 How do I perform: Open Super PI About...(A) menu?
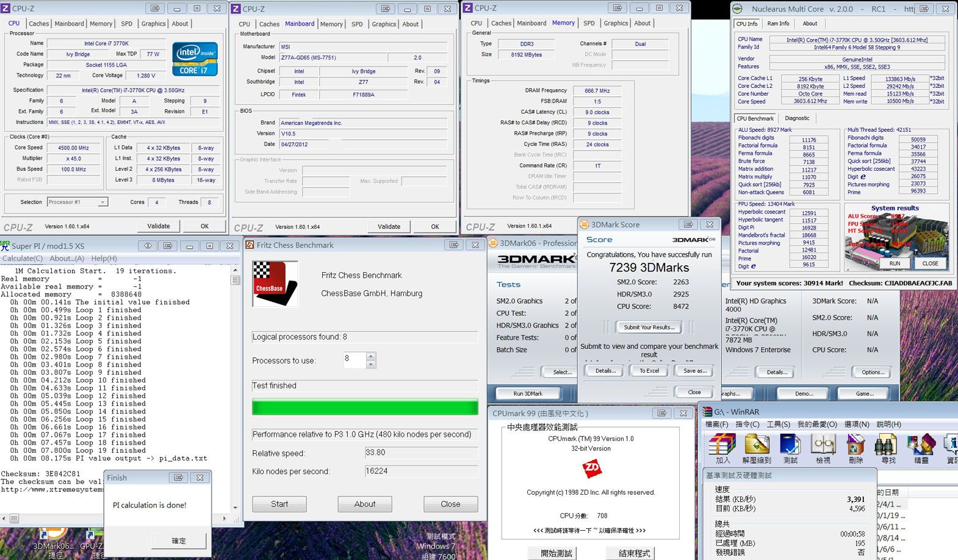pyautogui.click(x=67, y=259)
